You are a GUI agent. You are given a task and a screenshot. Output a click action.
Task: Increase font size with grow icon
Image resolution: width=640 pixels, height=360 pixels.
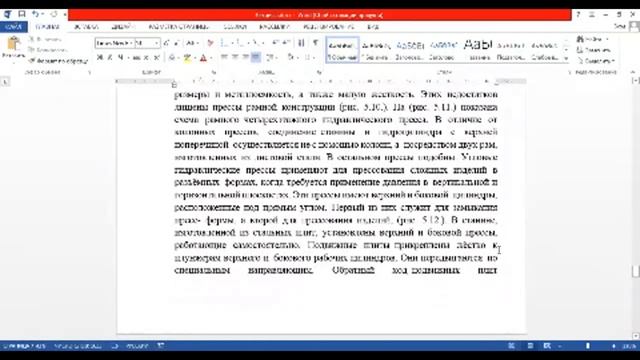[167, 43]
